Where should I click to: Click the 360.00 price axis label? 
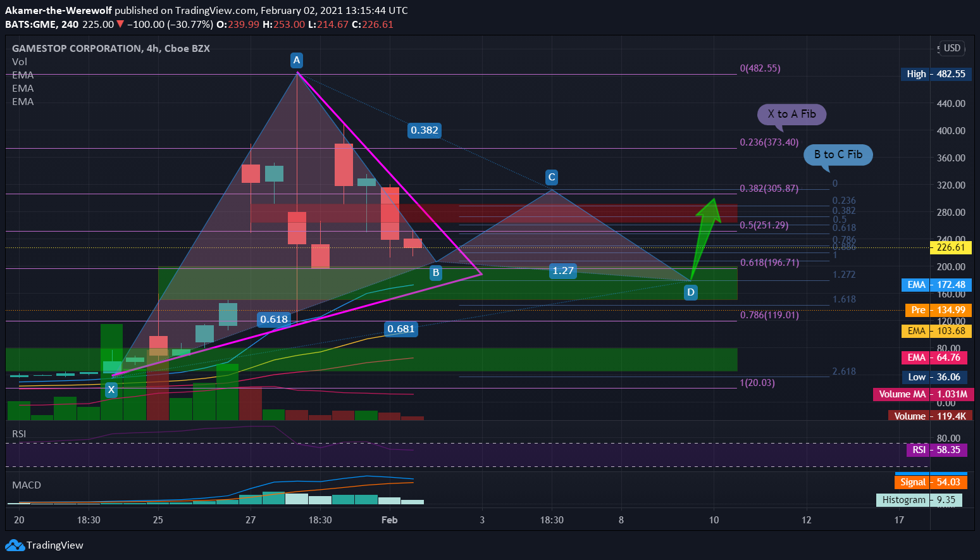(951, 158)
